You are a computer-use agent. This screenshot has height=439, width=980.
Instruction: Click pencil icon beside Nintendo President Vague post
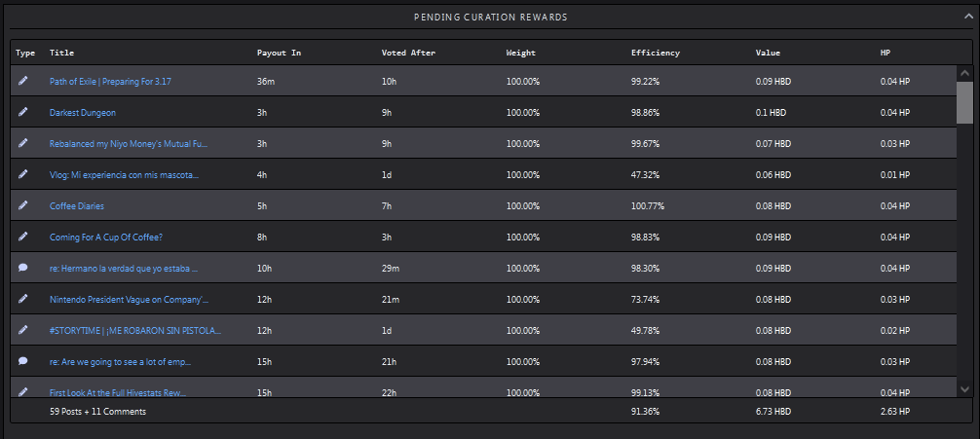23,299
